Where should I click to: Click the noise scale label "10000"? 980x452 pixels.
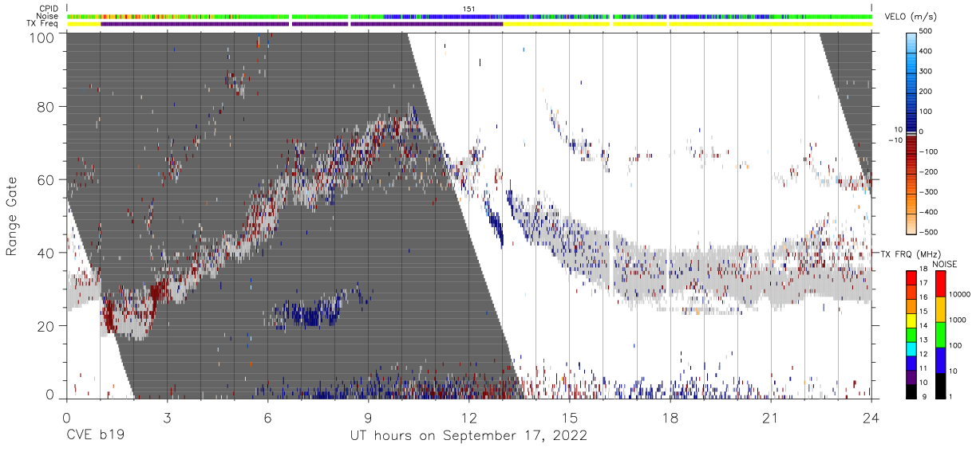958,295
